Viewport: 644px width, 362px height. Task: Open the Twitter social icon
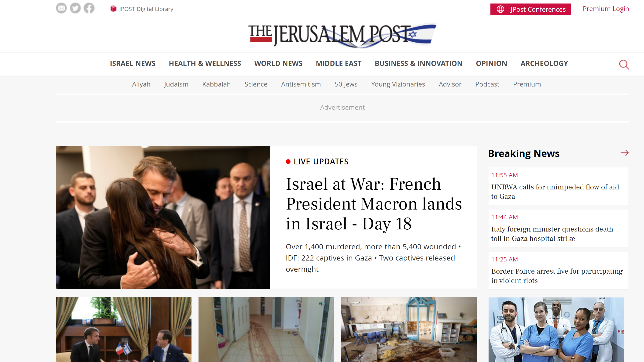point(75,8)
